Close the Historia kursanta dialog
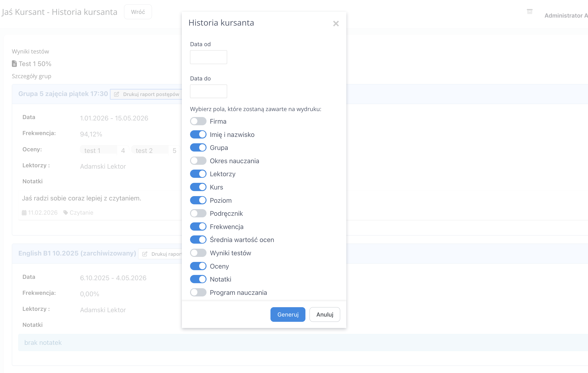588x373 pixels. click(x=336, y=24)
